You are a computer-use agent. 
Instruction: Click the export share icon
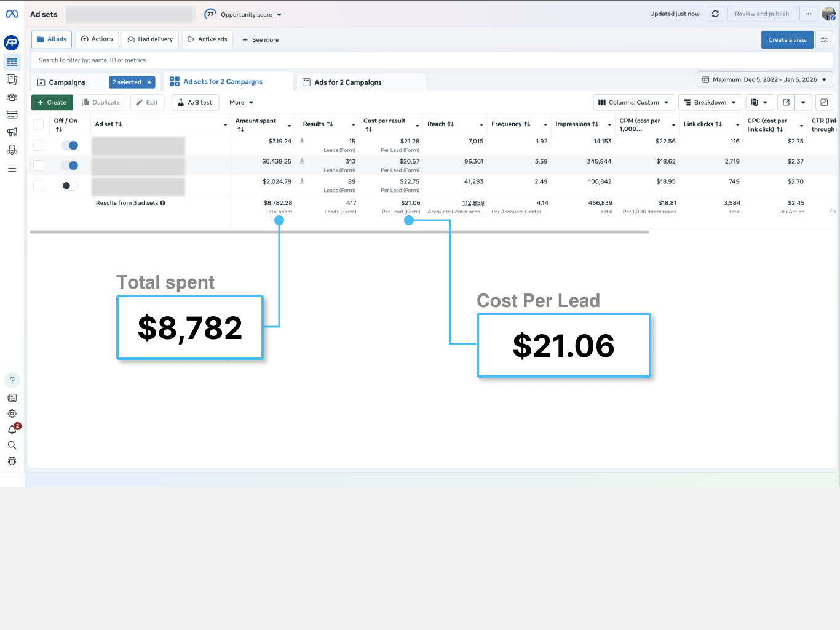coord(786,103)
